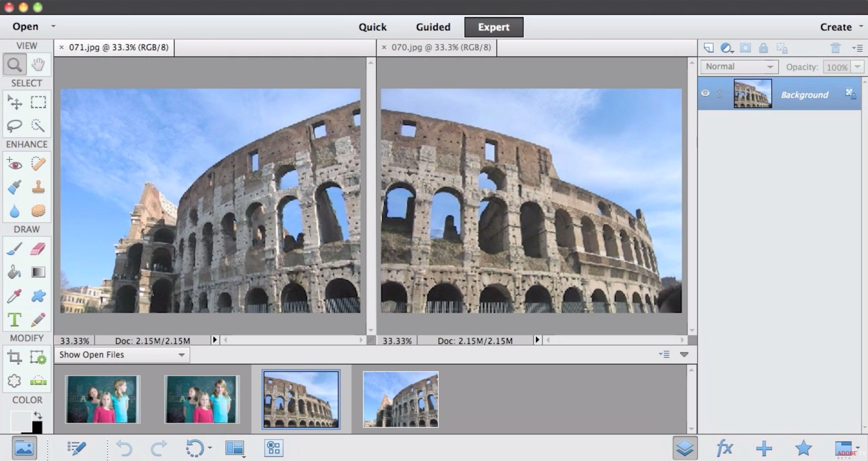
Task: Expand the Show Open Files dropdown
Action: pyautogui.click(x=181, y=354)
